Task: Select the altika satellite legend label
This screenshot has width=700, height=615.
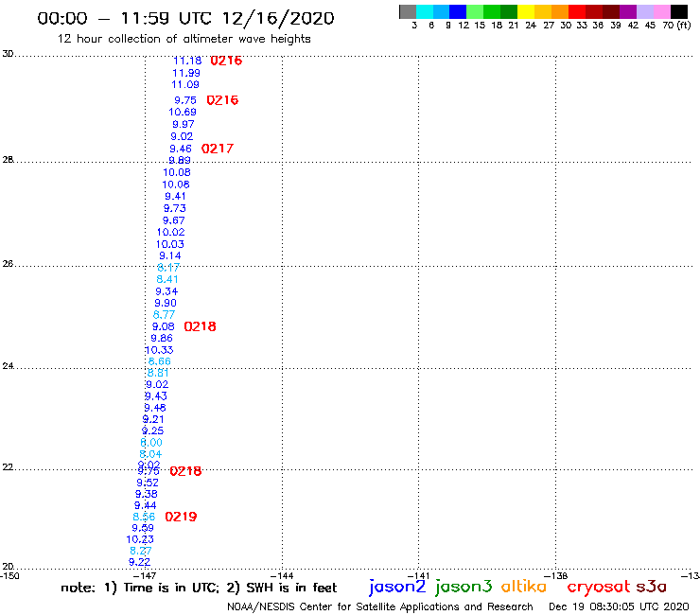Action: 524,586
